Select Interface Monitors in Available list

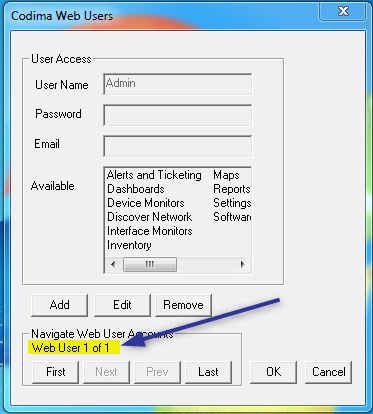tap(150, 231)
